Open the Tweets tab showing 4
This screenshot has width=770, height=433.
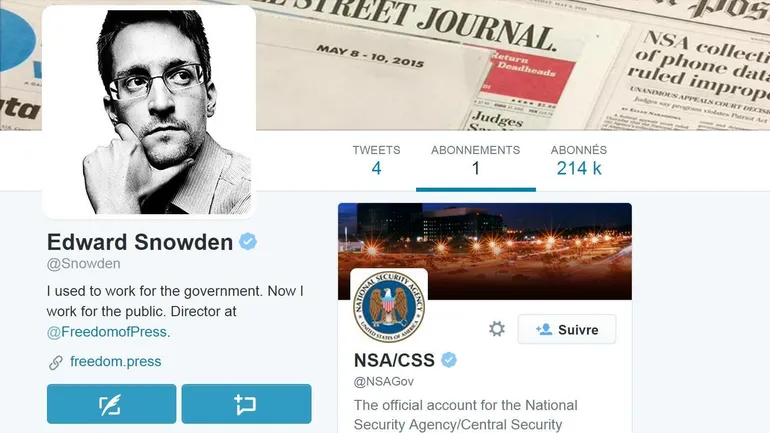tap(376, 161)
